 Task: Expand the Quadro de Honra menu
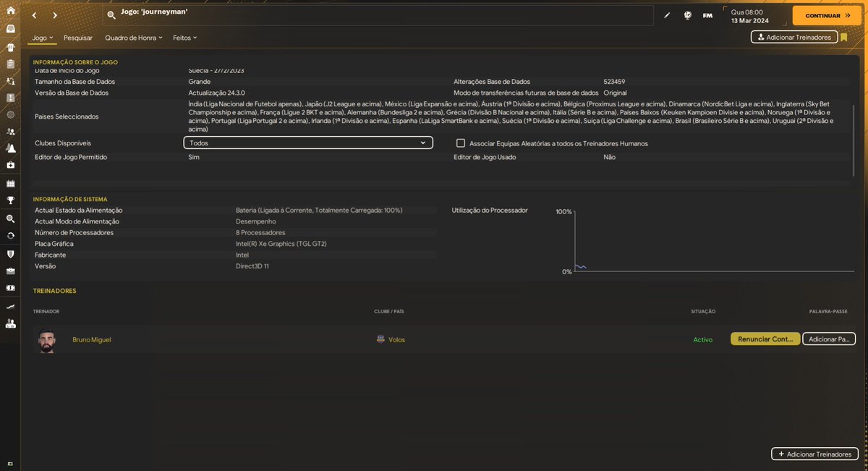[x=133, y=37]
